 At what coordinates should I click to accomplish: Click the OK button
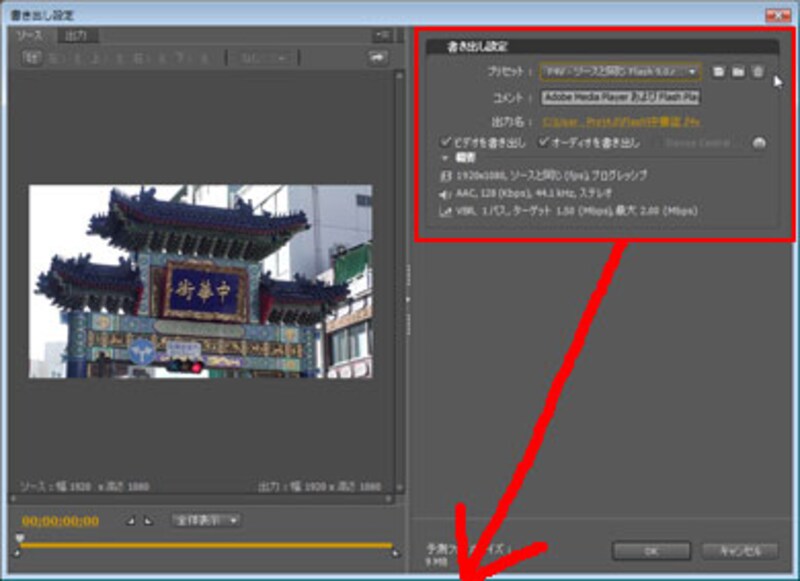click(650, 551)
